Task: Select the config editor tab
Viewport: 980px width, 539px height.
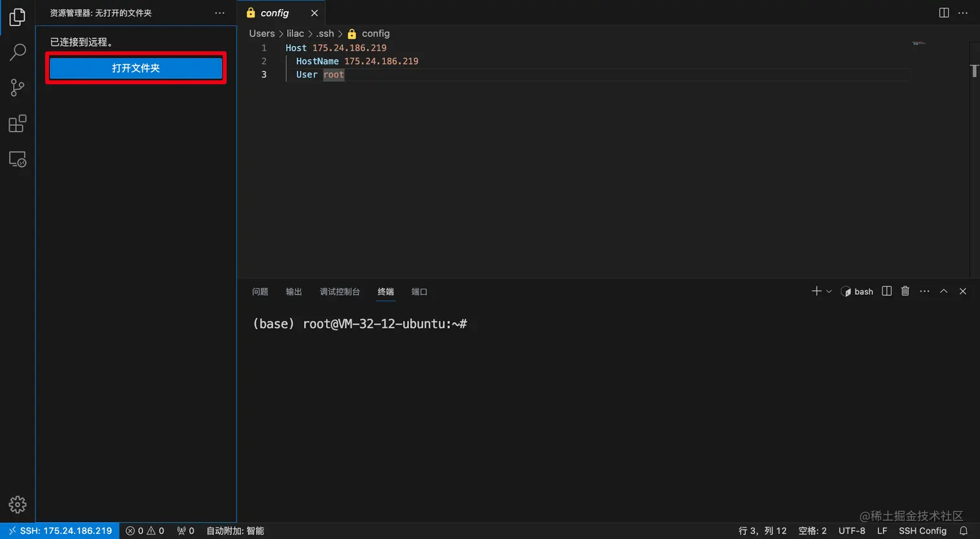Action: 274,12
